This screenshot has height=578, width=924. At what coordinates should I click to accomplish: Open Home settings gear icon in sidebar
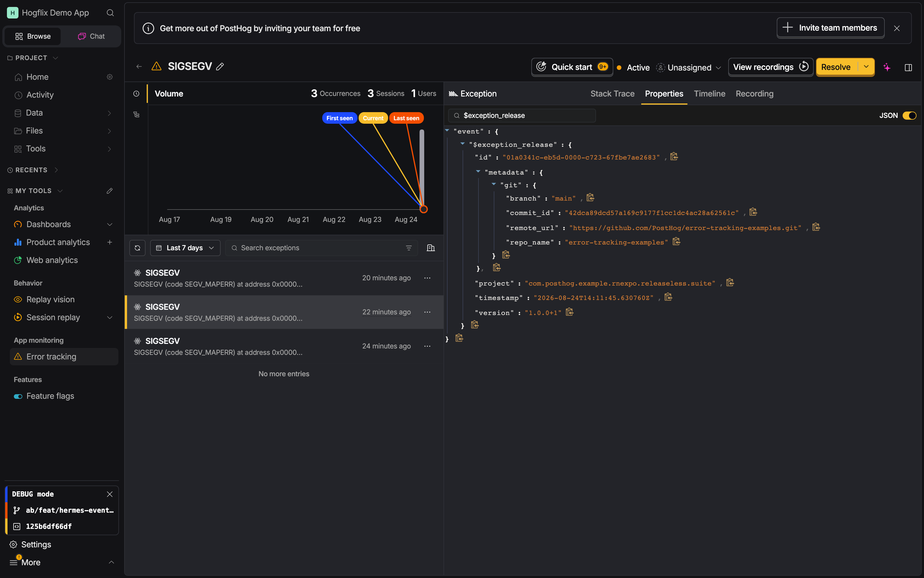110,77
